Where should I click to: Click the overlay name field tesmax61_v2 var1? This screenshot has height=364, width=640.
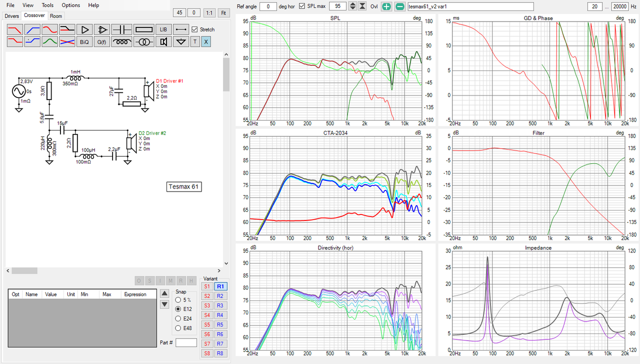pyautogui.click(x=471, y=6)
